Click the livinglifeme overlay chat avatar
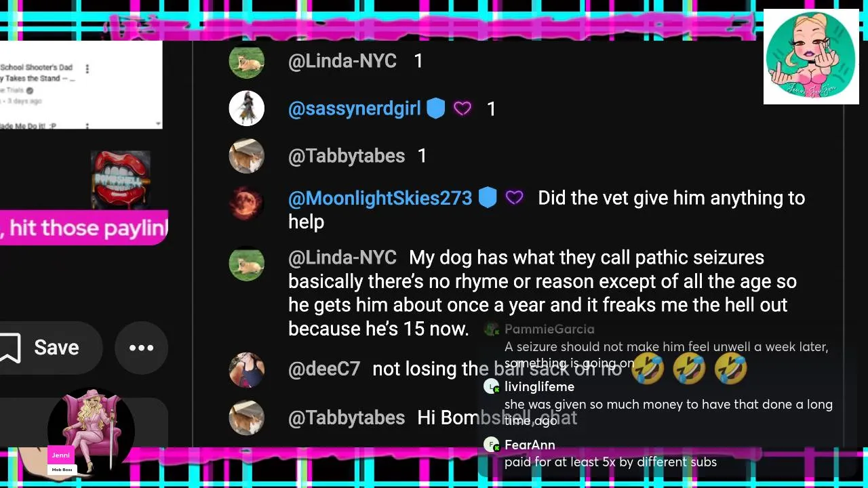The width and height of the screenshot is (868, 488). [x=492, y=386]
